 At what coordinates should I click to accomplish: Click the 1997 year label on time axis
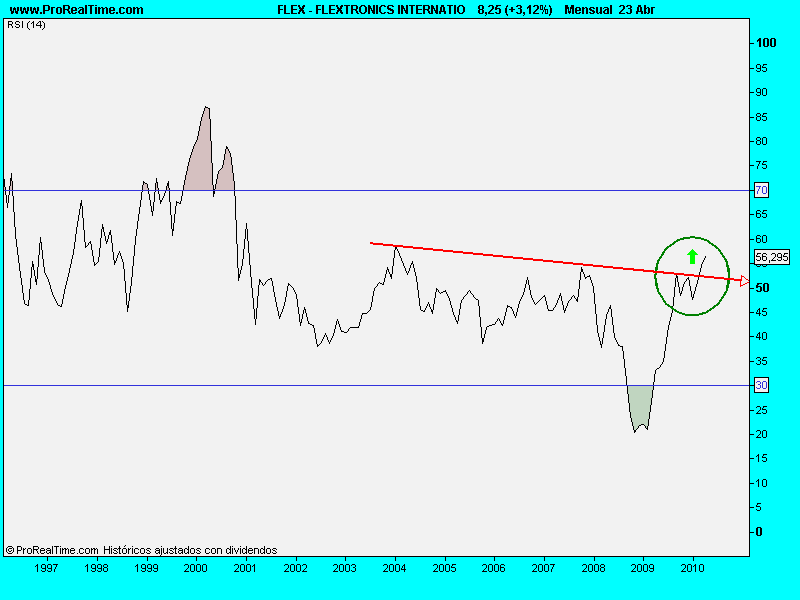point(46,568)
